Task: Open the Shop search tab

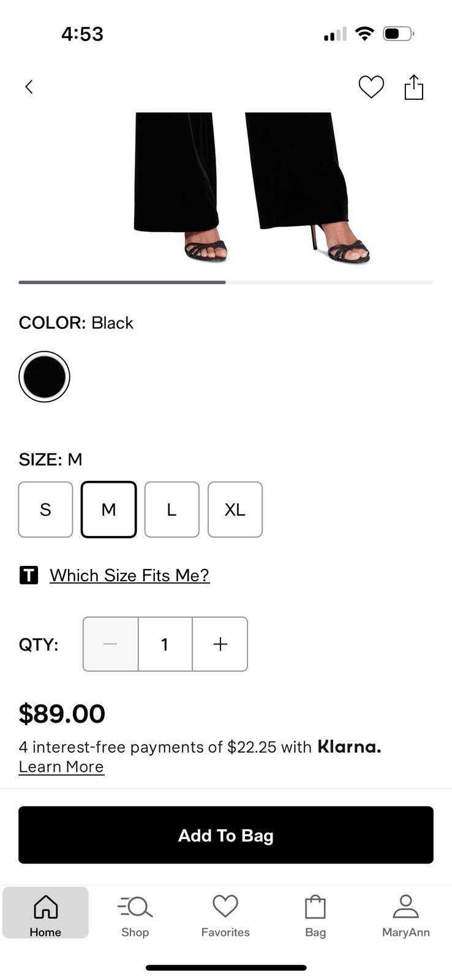Action: coord(135,916)
